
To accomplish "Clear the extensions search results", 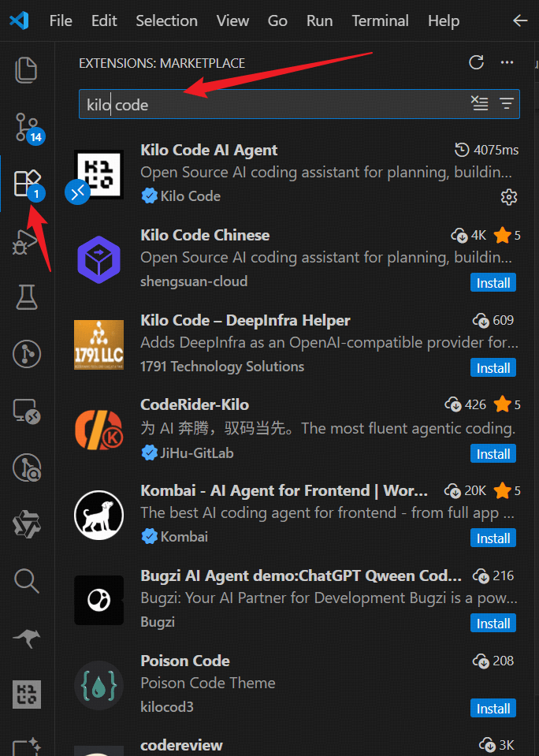I will pos(480,104).
